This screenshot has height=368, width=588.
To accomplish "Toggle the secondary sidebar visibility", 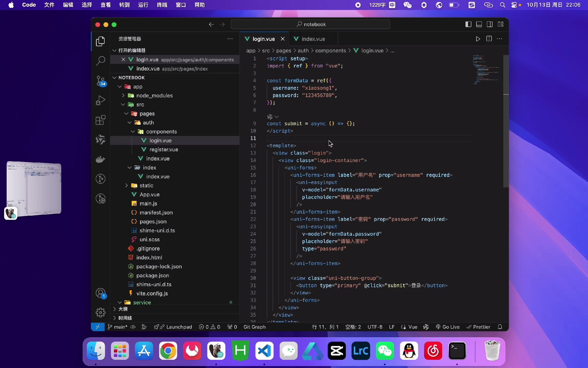I will 490,24.
